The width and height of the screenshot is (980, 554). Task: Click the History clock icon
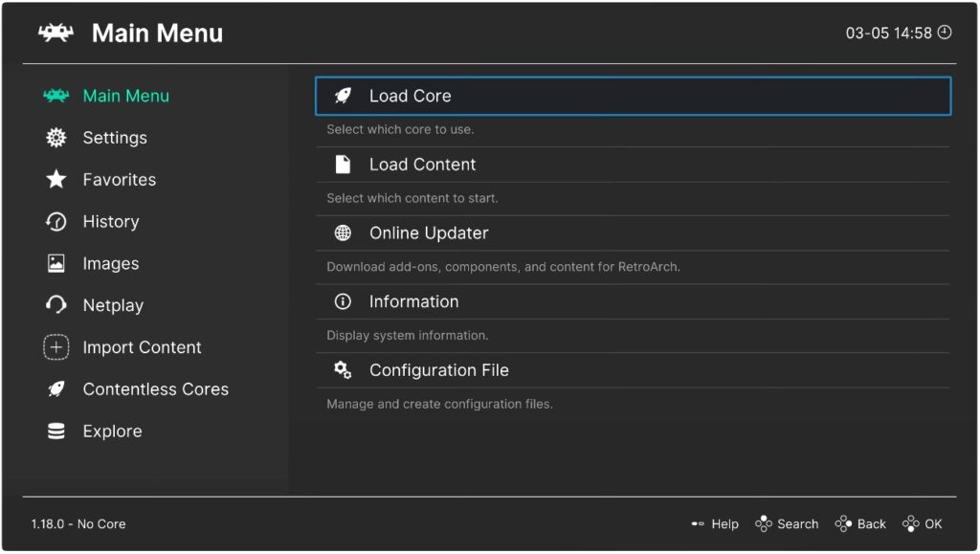(x=56, y=221)
